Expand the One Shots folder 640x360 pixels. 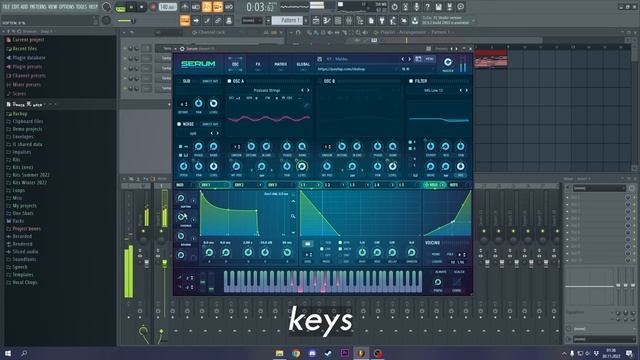pyautogui.click(x=23, y=213)
